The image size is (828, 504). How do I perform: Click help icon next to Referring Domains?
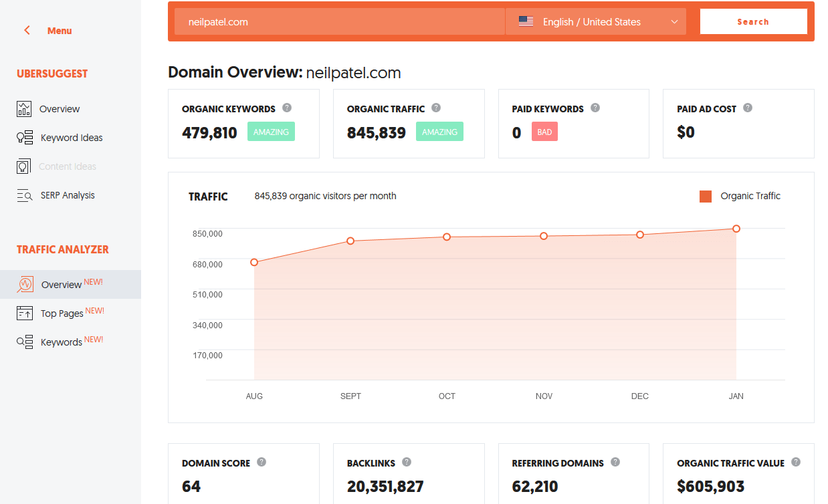615,462
